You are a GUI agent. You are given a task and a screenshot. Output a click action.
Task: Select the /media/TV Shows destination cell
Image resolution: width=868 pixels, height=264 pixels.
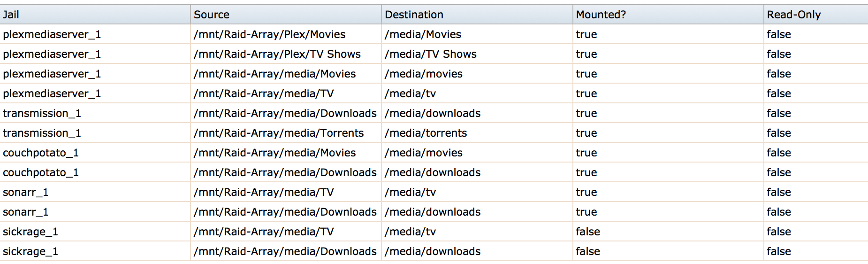click(x=431, y=54)
